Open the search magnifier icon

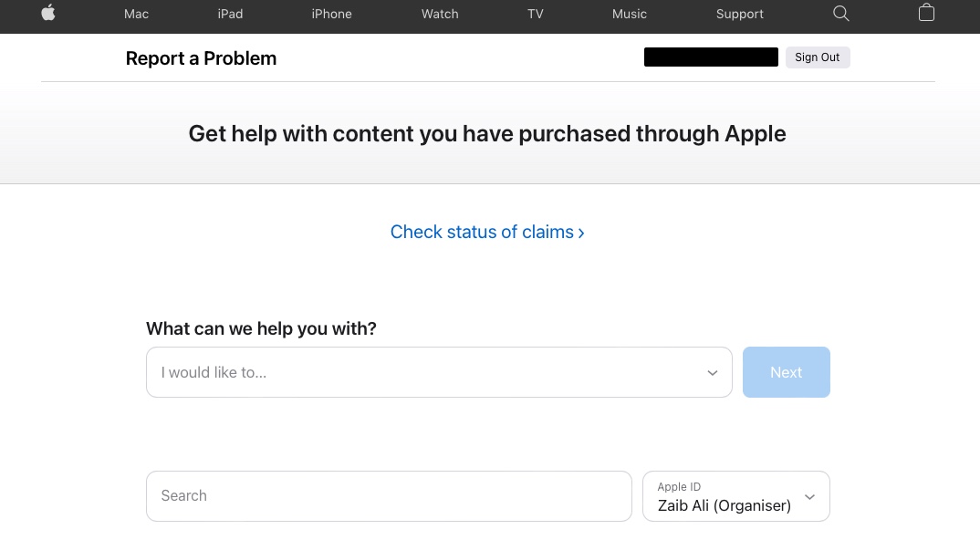pos(840,14)
